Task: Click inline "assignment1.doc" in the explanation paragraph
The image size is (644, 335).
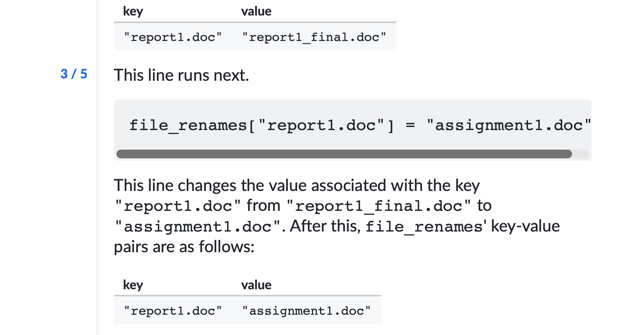Action: (198, 227)
